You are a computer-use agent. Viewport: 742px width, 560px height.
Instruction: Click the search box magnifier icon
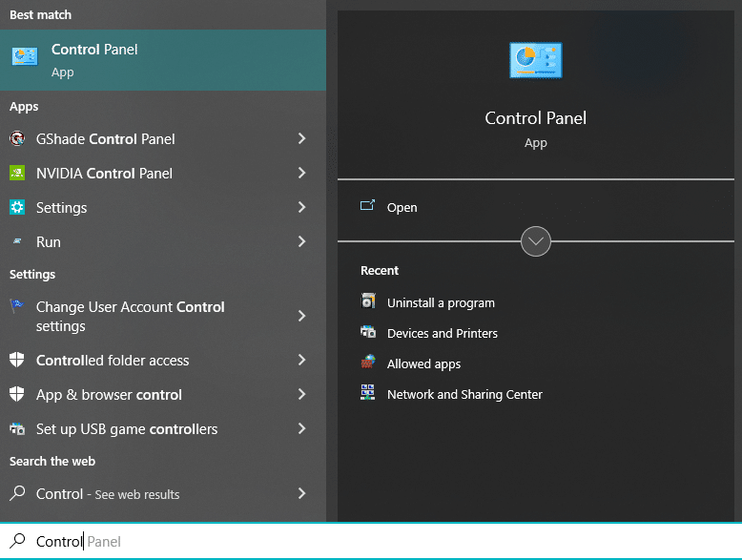17,541
